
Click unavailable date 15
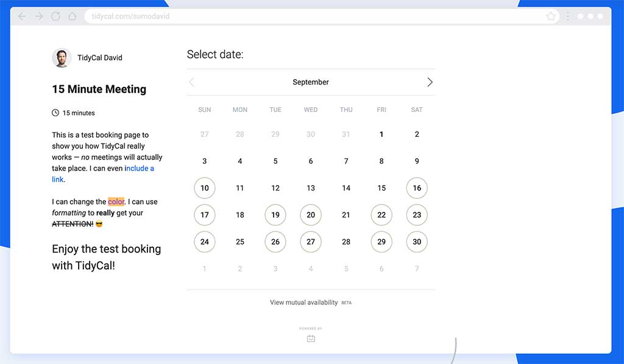click(381, 188)
